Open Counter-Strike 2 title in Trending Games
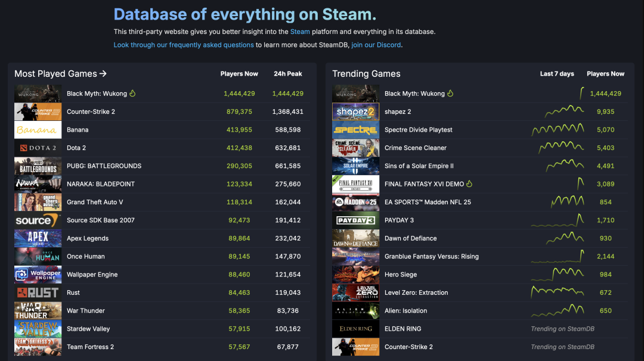 [408, 347]
